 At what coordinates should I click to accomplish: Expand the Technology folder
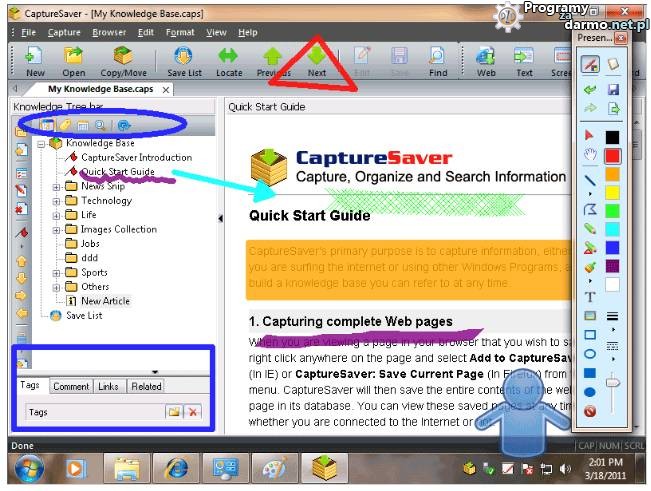56,200
